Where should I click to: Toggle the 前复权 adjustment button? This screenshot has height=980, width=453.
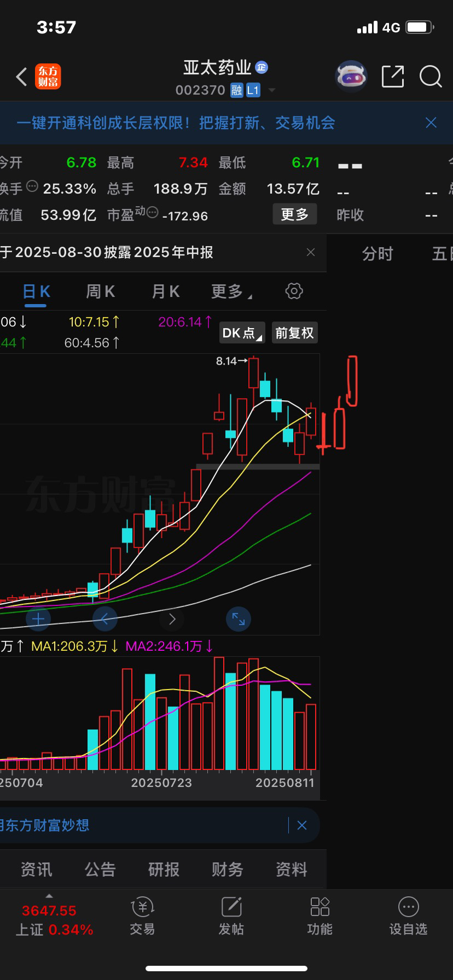[294, 333]
